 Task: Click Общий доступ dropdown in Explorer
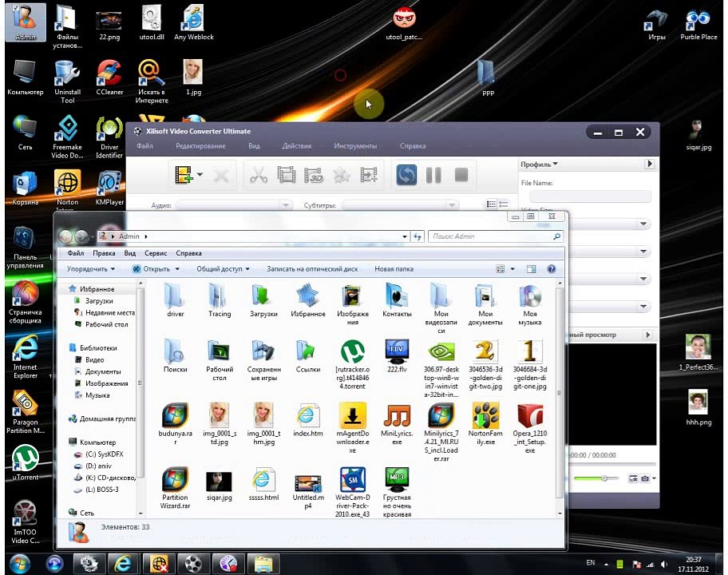tap(223, 269)
